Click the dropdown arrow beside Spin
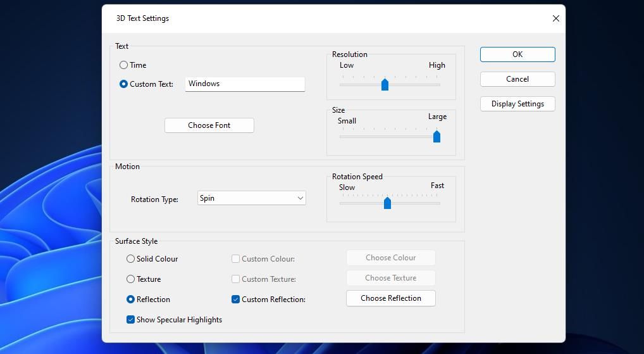 pos(300,198)
